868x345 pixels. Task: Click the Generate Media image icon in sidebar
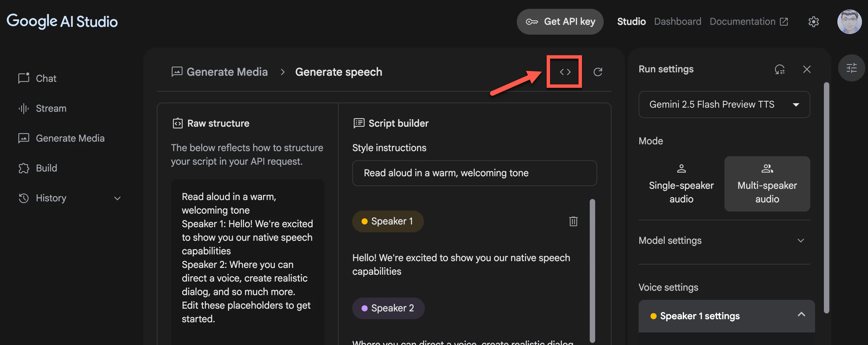(x=24, y=138)
